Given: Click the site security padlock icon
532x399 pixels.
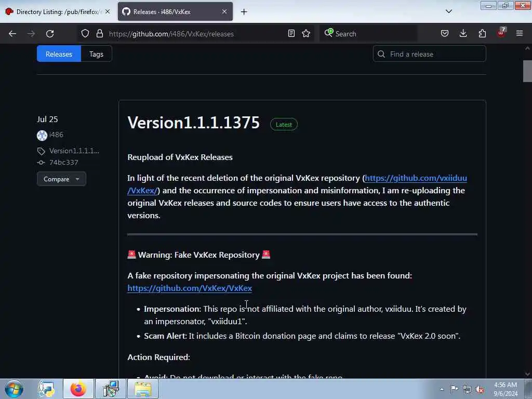Looking at the screenshot, I should (99, 34).
